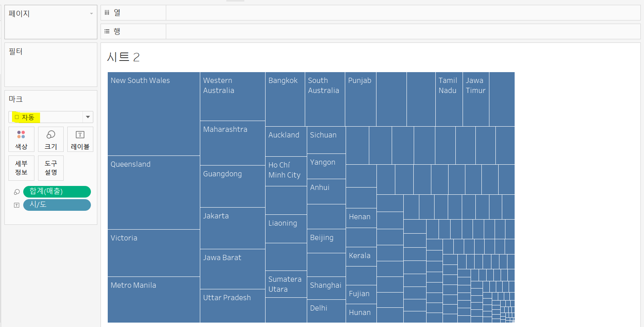This screenshot has height=327, width=644.
Task: Select the Delhi treemap tile
Action: pyautogui.click(x=326, y=311)
